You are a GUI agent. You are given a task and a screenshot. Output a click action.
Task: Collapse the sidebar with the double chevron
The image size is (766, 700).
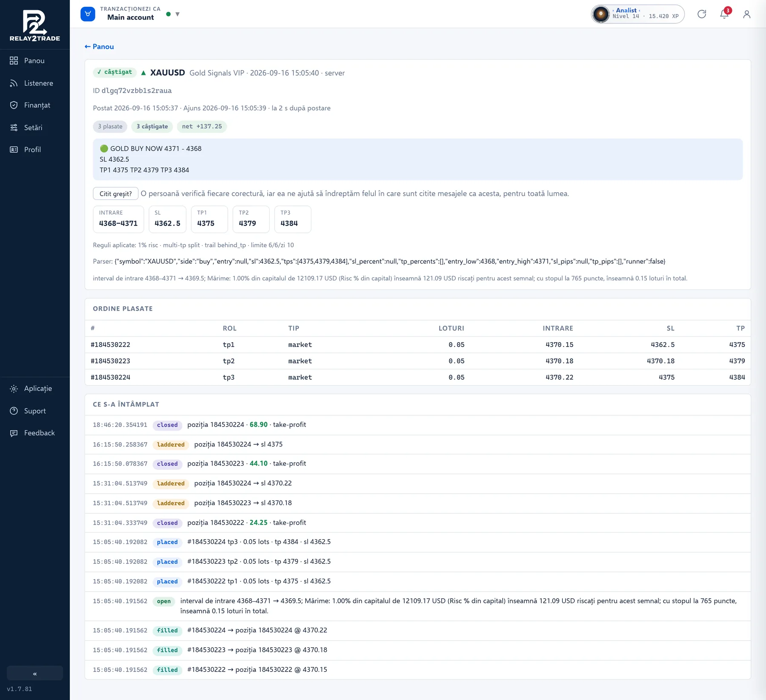pos(35,673)
